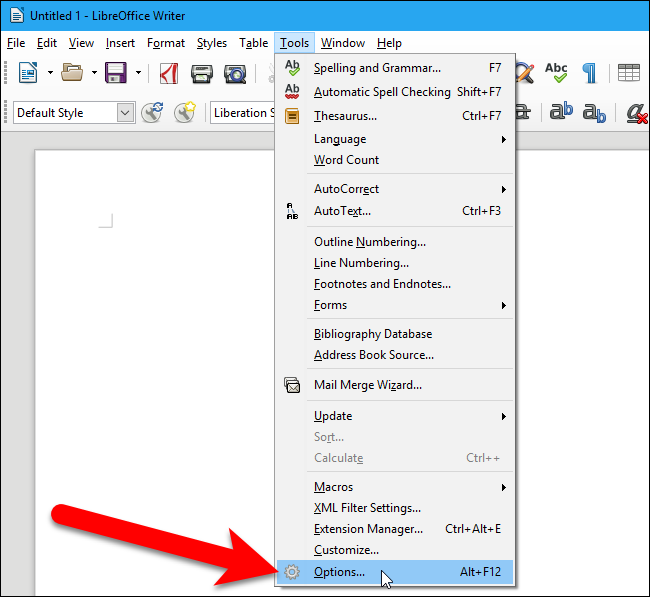Expand the Update submenu
Image resolution: width=650 pixels, height=597 pixels.
[x=395, y=416]
